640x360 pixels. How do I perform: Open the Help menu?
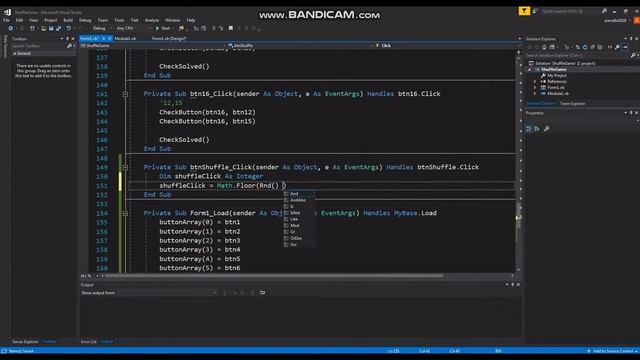191,20
